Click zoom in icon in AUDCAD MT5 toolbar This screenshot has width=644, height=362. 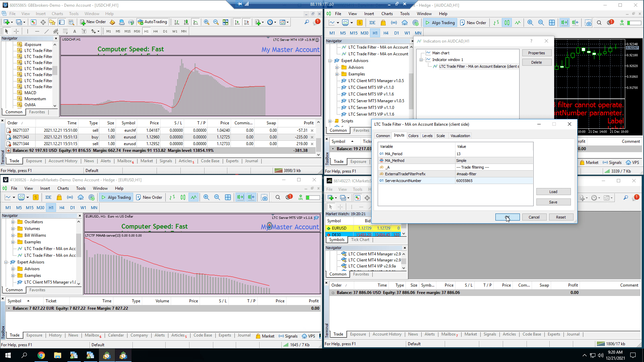tap(530, 23)
